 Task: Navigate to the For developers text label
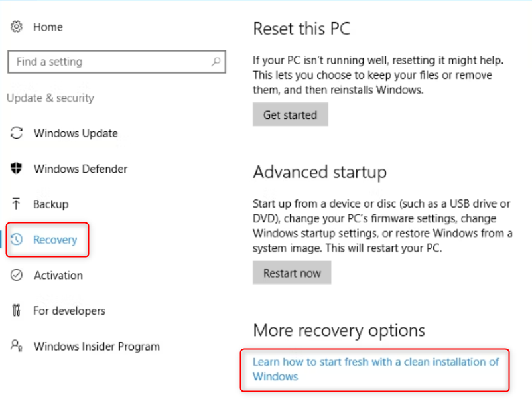pyautogui.click(x=70, y=311)
